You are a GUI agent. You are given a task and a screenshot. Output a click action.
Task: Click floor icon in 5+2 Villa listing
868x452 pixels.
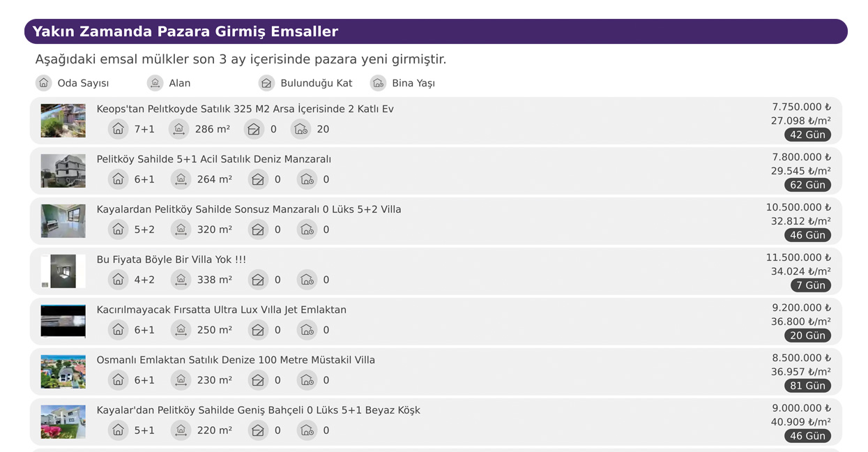click(258, 229)
